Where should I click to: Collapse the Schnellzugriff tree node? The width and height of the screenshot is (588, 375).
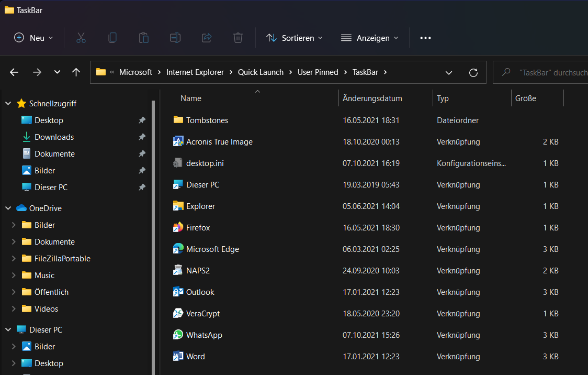8,103
